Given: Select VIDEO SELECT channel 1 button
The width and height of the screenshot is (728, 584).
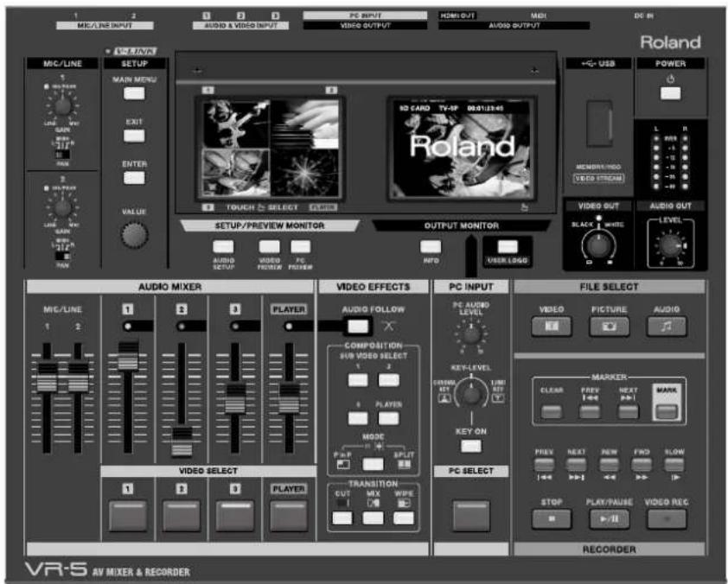Looking at the screenshot, I should tap(128, 516).
